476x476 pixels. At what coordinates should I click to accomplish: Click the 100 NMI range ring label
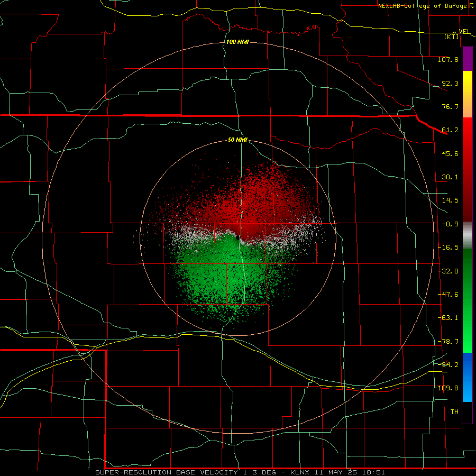point(237,42)
